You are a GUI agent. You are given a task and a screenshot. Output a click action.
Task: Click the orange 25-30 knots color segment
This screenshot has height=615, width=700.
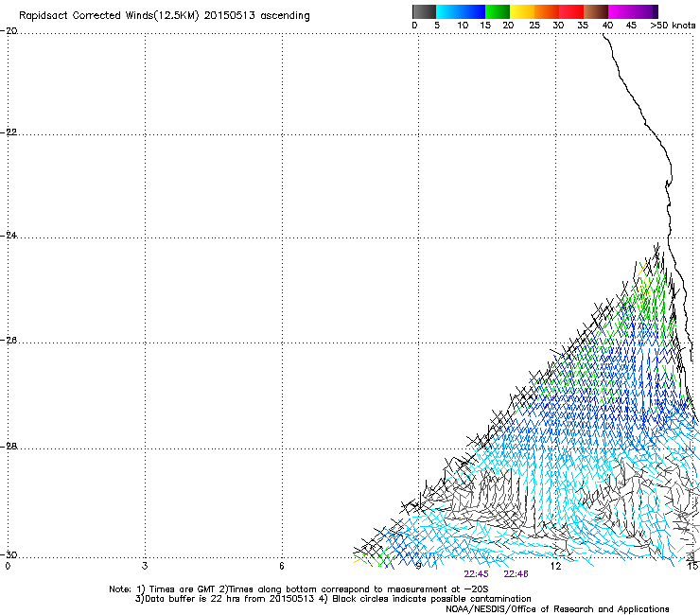547,11
